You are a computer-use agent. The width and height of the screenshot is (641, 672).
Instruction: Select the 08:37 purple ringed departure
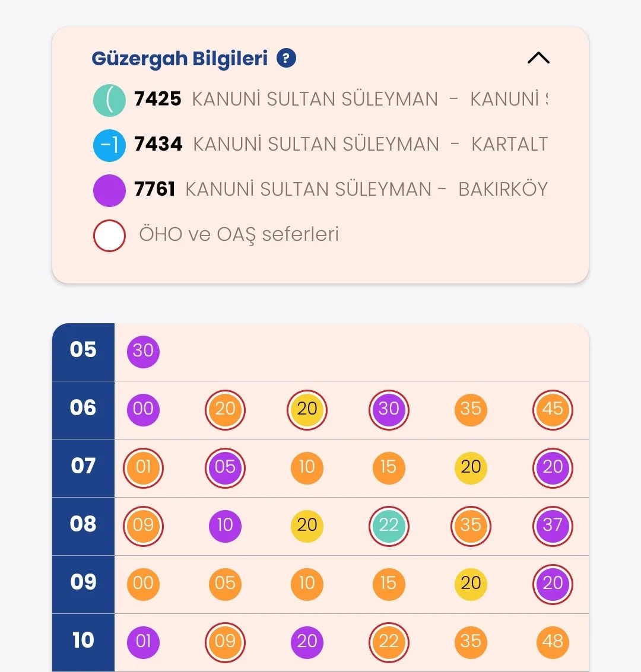click(x=553, y=526)
